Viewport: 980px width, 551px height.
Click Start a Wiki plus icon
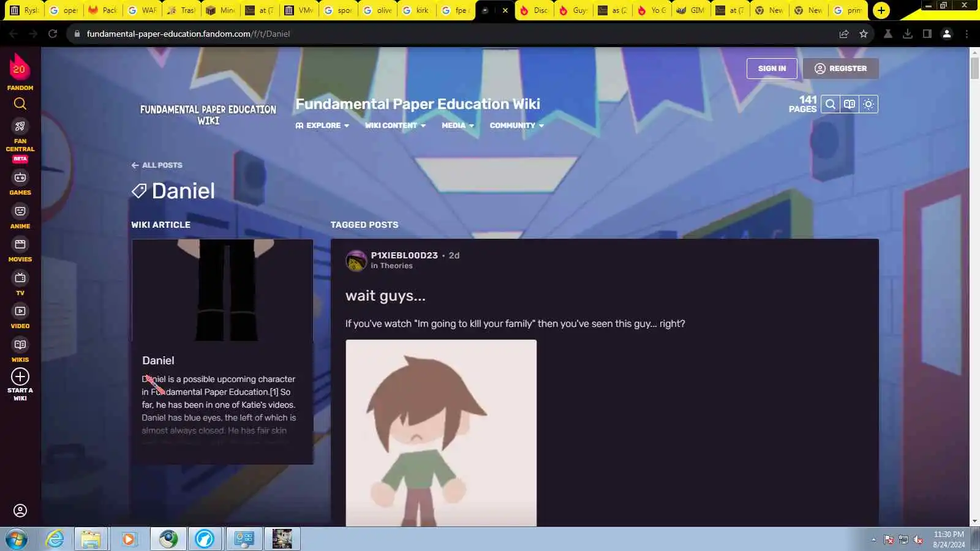(20, 377)
